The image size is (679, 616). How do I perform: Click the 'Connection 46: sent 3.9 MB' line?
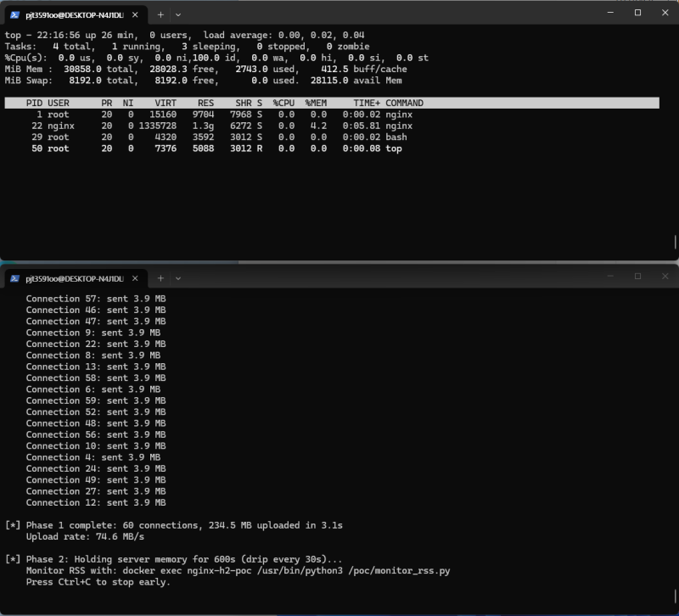point(96,310)
